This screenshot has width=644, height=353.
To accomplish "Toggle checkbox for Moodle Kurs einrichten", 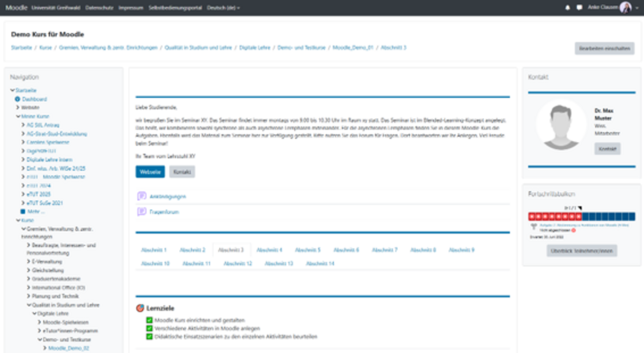I will tap(149, 320).
